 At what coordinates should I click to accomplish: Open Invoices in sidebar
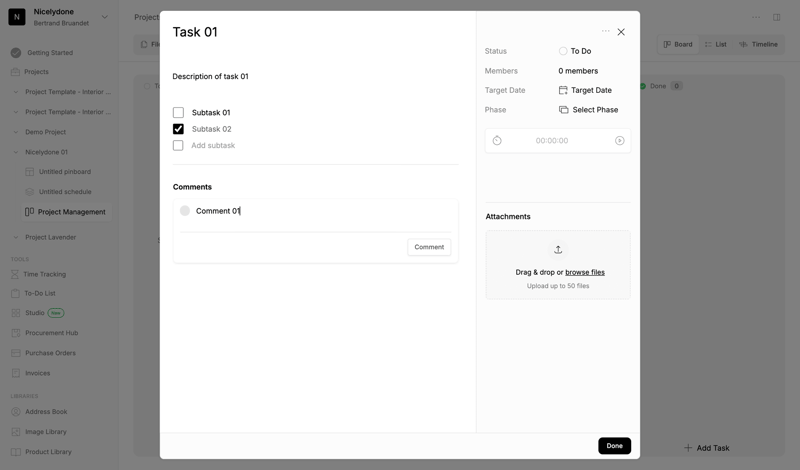tap(38, 373)
